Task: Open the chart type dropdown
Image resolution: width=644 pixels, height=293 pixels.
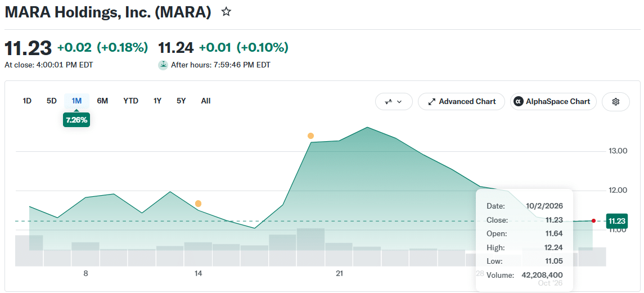Action: point(394,101)
